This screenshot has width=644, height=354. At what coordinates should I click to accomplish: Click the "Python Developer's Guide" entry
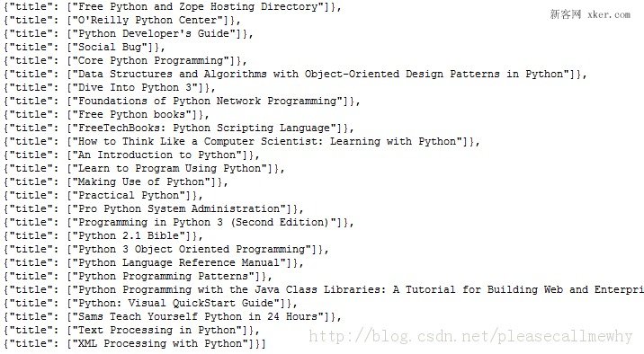tap(129, 33)
